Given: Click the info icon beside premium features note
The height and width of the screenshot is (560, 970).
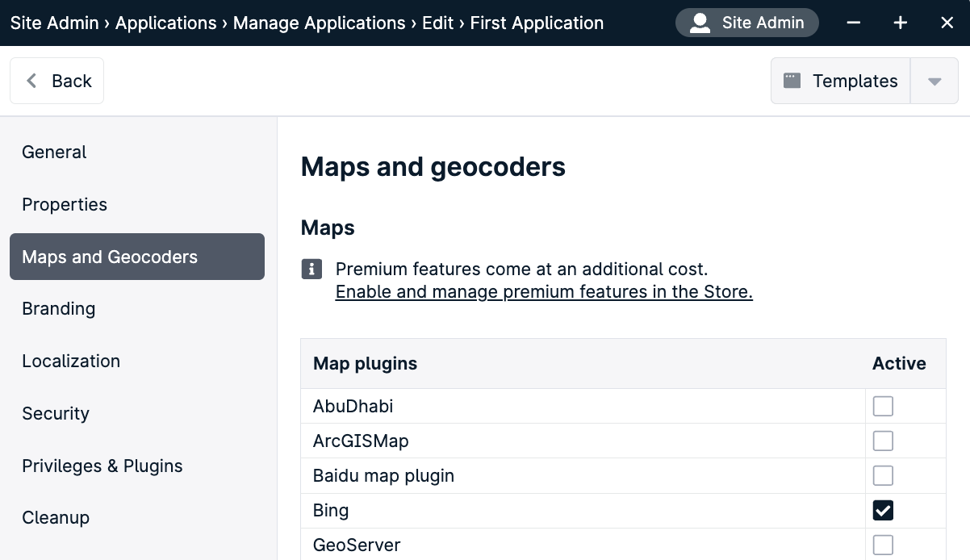Looking at the screenshot, I should pos(311,270).
